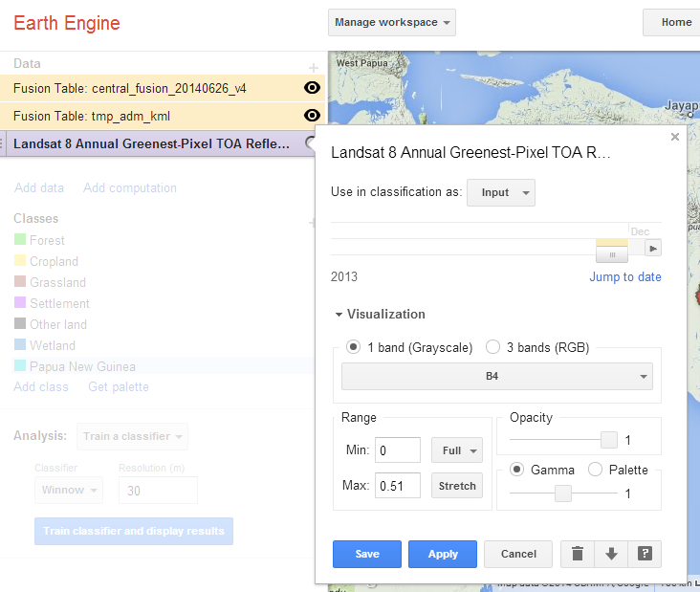This screenshot has height=592, width=700.
Task: Click the Settlement class label
Action: 59,303
